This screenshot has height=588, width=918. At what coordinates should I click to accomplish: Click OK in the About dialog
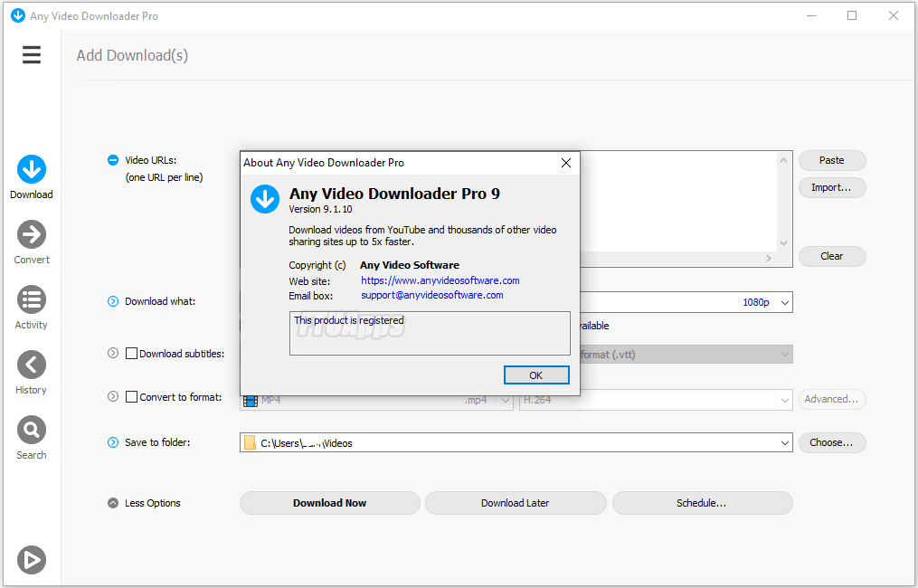[x=536, y=375]
